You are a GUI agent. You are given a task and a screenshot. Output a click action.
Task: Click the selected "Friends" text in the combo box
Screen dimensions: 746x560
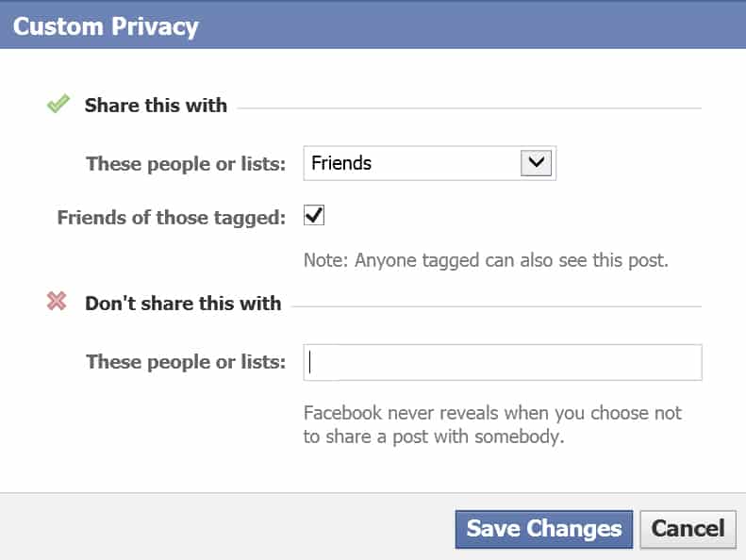(x=341, y=163)
